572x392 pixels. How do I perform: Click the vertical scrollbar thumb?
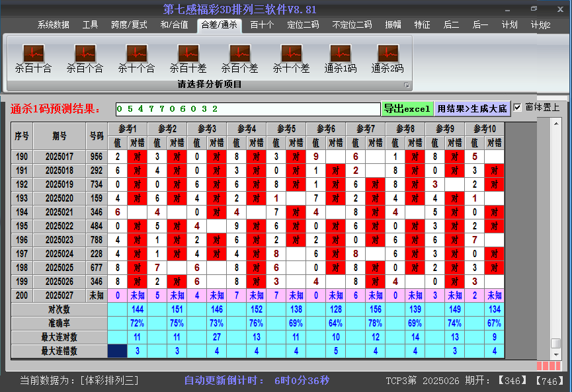tap(555, 344)
